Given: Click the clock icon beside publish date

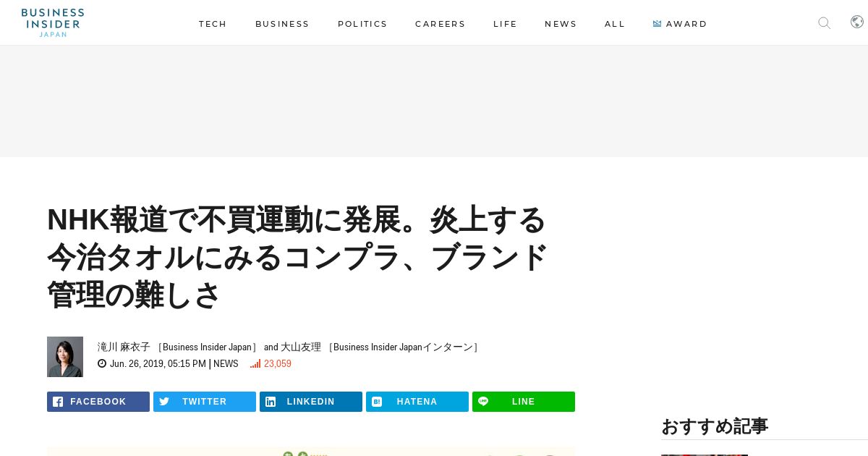Looking at the screenshot, I should tap(102, 363).
